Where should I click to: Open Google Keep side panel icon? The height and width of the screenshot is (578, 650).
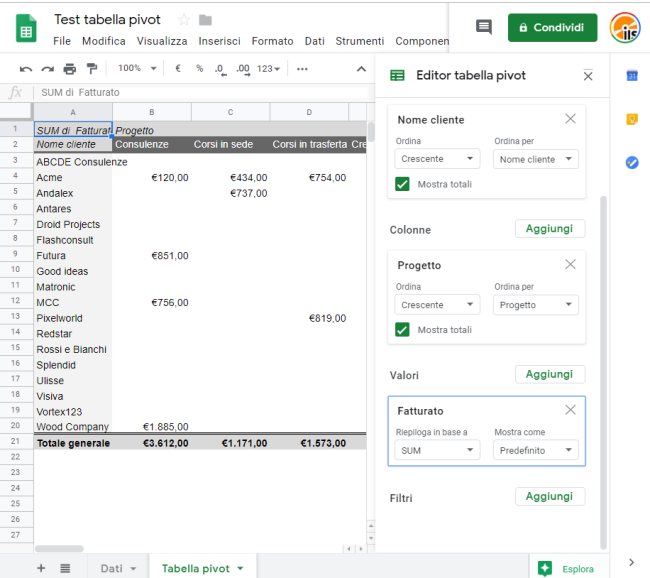631,119
